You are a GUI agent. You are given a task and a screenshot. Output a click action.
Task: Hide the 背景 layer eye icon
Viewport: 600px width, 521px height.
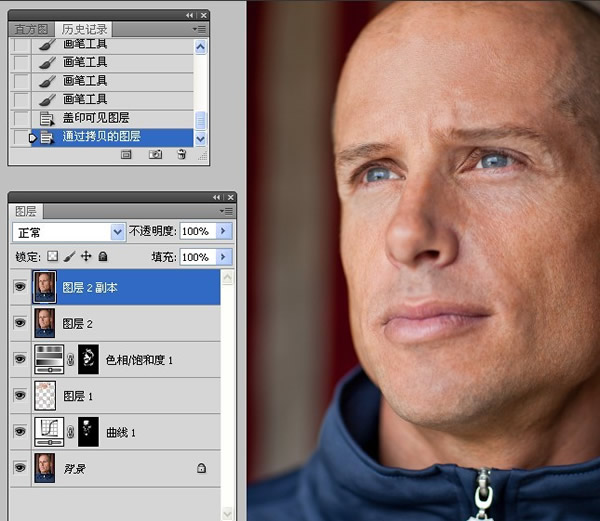(20, 467)
